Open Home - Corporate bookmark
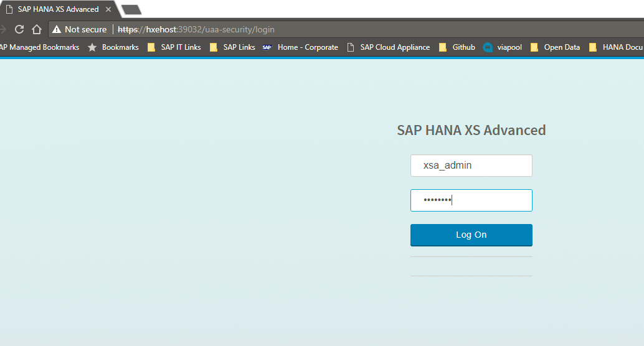 coord(300,47)
